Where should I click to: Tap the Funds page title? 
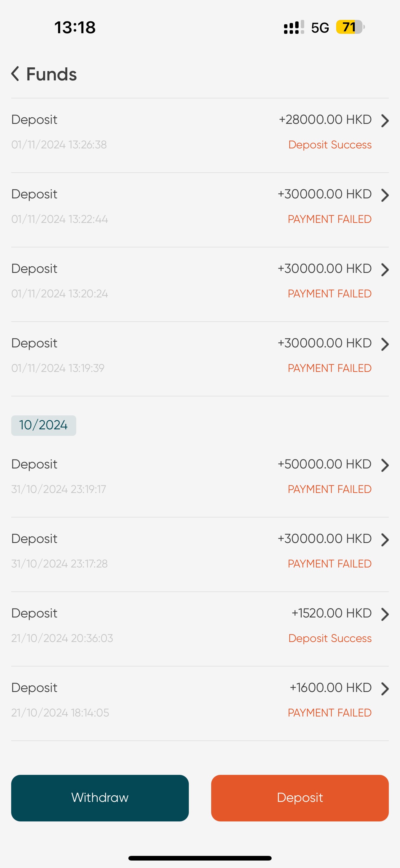[51, 74]
